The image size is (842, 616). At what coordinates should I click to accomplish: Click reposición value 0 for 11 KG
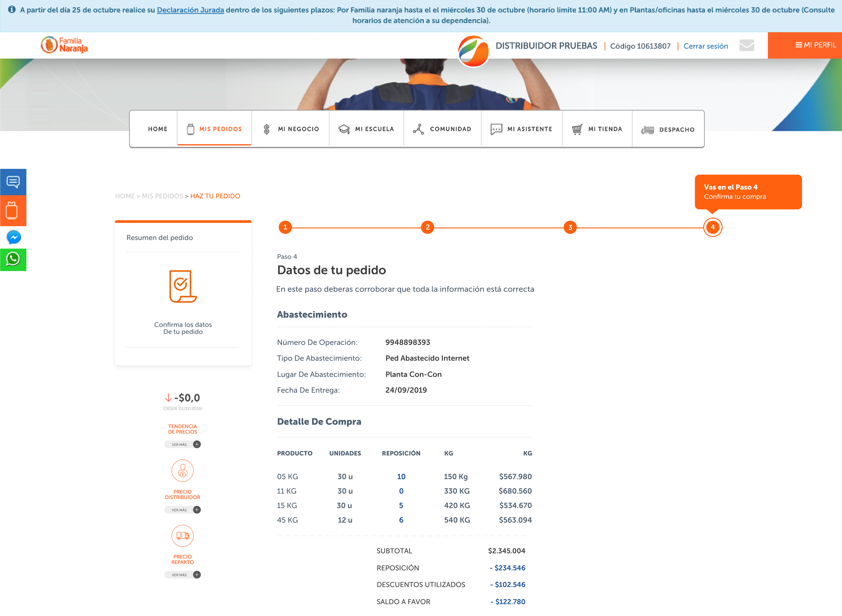tap(401, 491)
